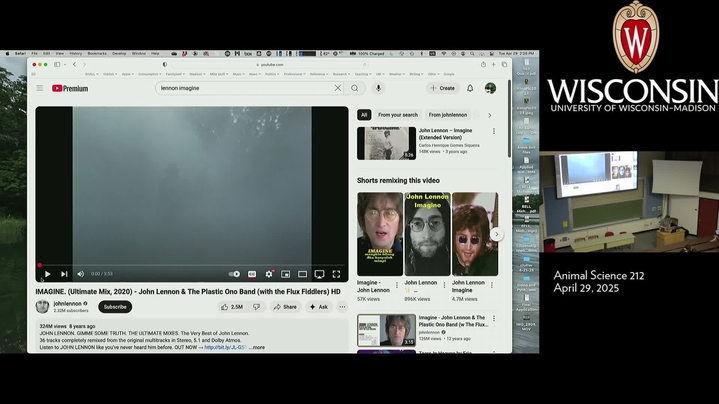Toggle theater mode view

pyautogui.click(x=303, y=274)
